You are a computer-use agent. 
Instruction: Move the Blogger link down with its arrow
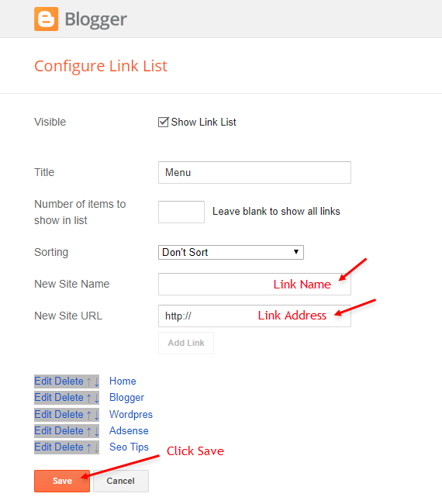96,399
